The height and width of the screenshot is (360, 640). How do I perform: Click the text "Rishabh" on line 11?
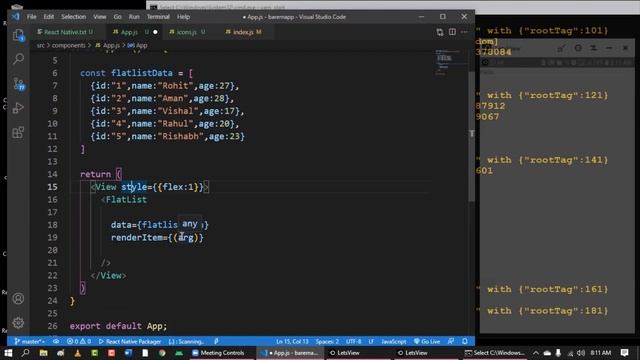[180, 136]
